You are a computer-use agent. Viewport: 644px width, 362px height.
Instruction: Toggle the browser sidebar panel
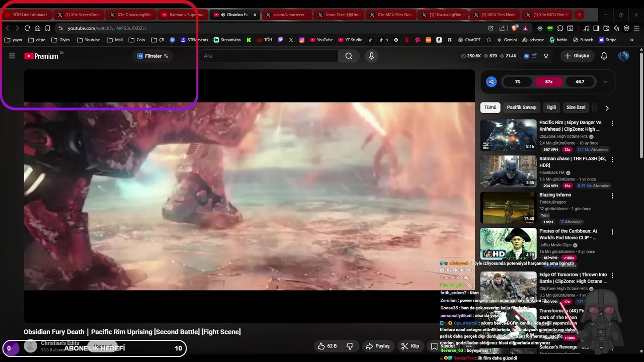pos(596,28)
